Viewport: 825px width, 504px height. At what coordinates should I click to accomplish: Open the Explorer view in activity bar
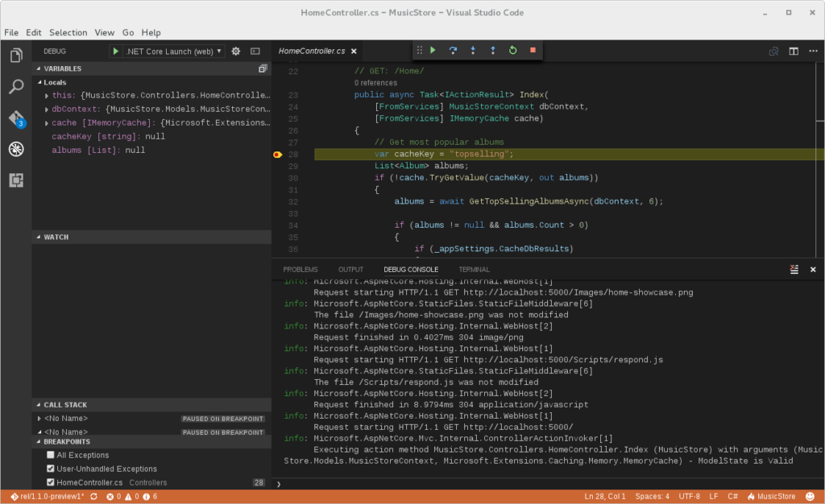[16, 56]
